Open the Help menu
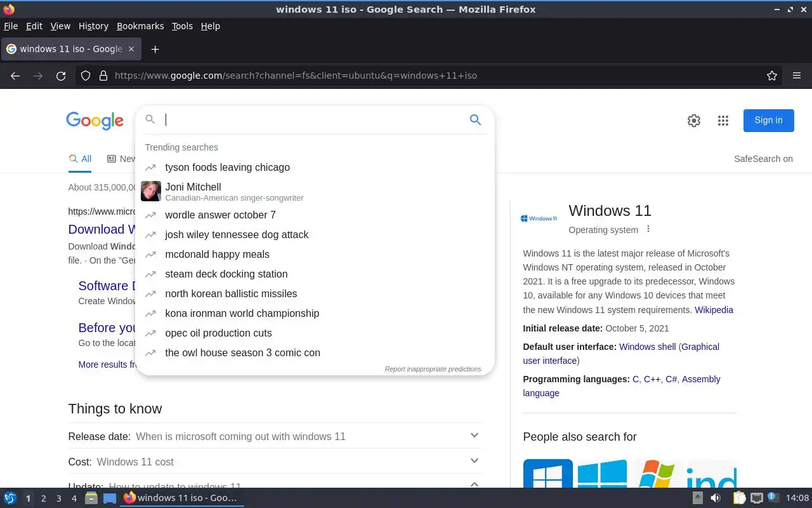The image size is (812, 508). [x=210, y=26]
